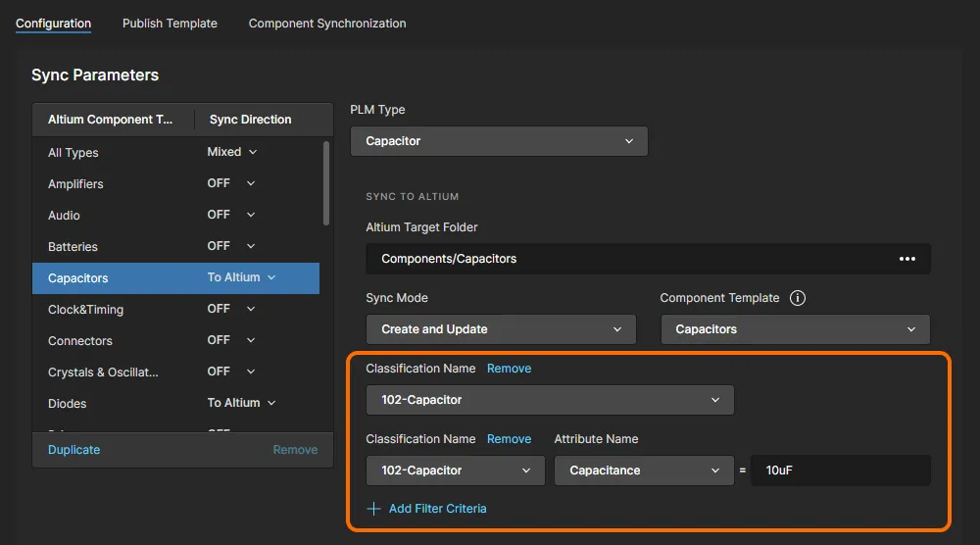Click the 10uF attribute value field
Screen dimensions: 980x545
(840, 471)
